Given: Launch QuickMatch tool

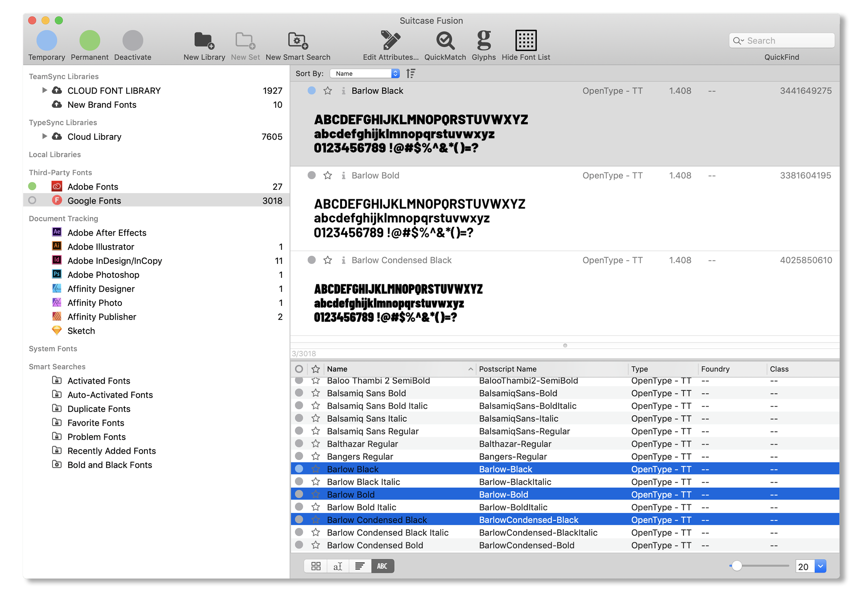Looking at the screenshot, I should pyautogui.click(x=445, y=40).
